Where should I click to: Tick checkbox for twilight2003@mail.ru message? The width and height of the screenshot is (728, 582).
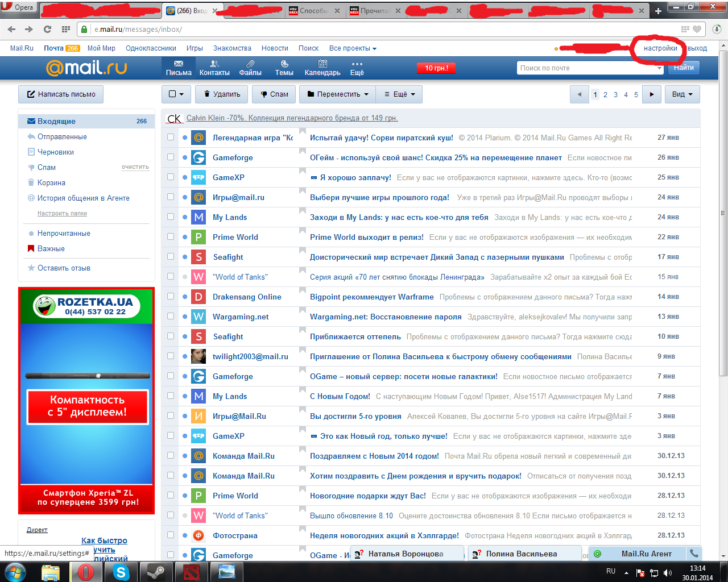click(171, 356)
